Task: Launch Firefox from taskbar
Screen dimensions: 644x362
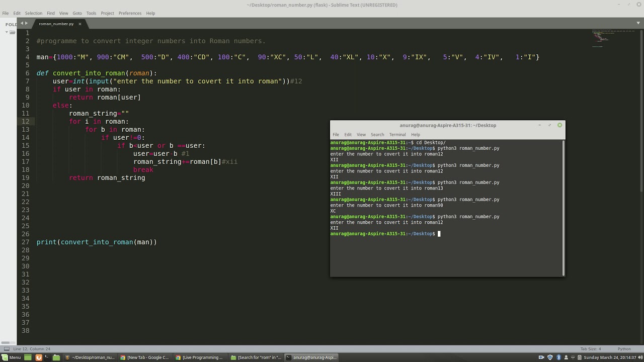Action: coord(39,357)
